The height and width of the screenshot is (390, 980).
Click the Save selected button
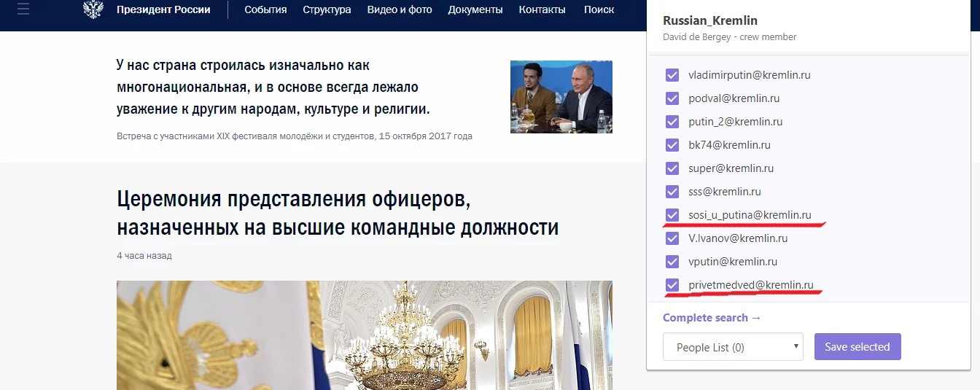point(857,347)
